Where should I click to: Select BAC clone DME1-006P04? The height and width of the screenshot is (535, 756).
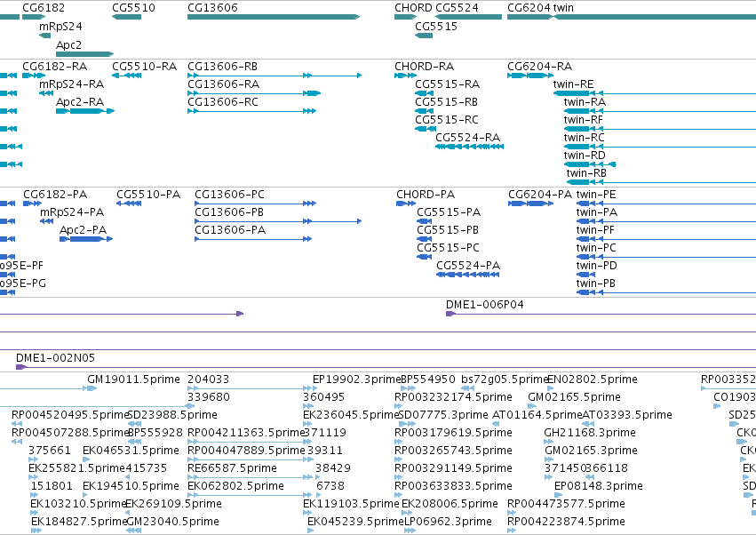[x=601, y=314]
